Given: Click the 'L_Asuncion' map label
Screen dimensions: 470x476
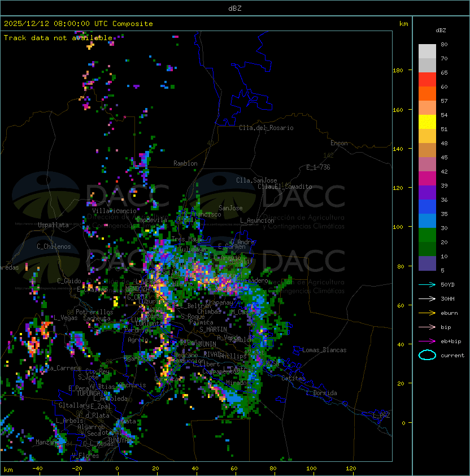Looking at the screenshot, I should pos(257,220).
